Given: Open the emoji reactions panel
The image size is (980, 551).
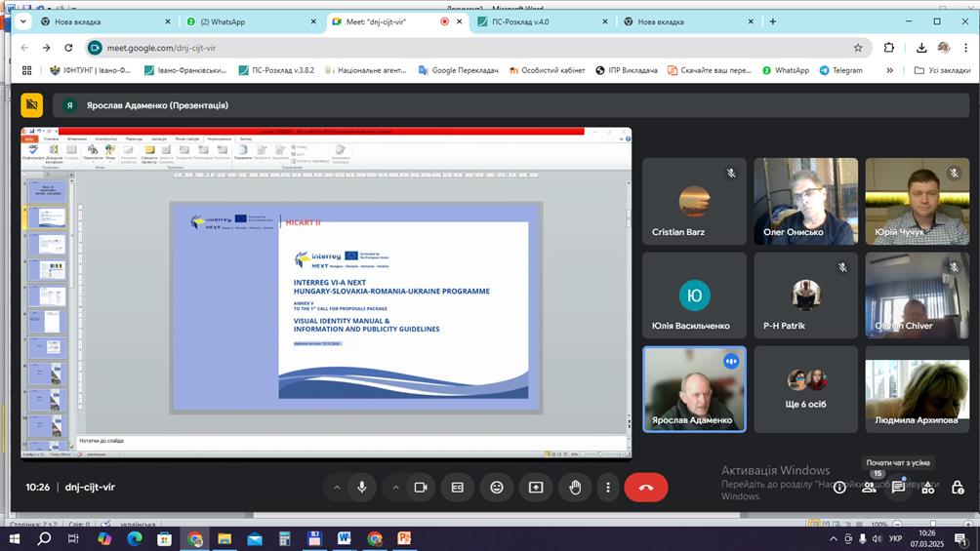Looking at the screenshot, I should [x=497, y=488].
